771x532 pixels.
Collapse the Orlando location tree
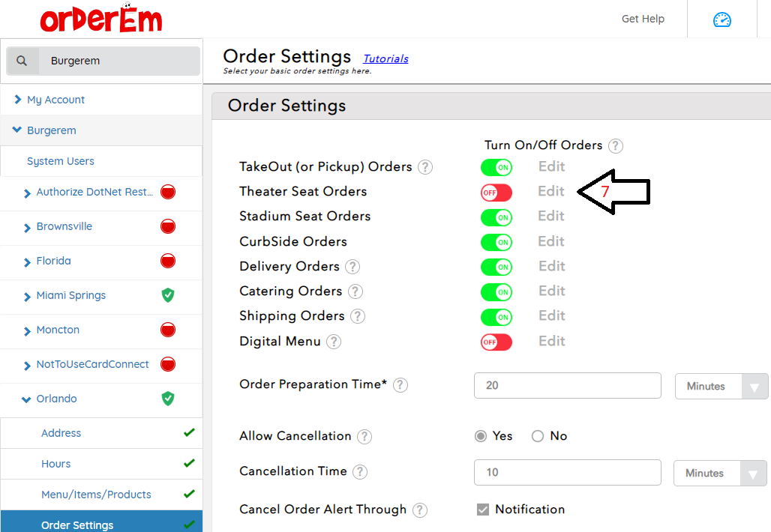pos(28,399)
